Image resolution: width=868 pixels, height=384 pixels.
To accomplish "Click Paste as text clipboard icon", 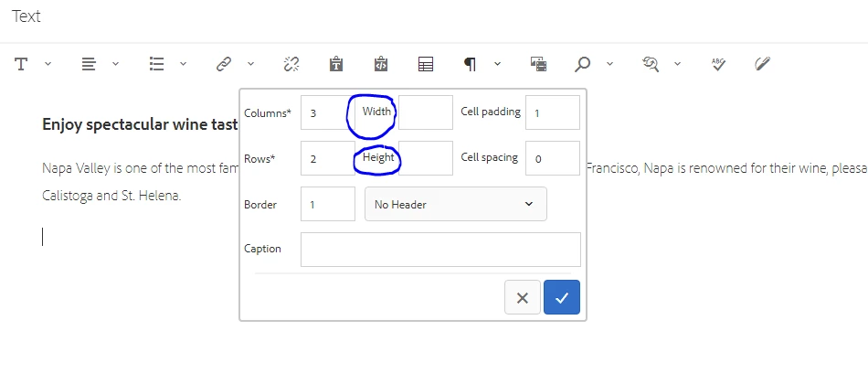I will pyautogui.click(x=336, y=64).
